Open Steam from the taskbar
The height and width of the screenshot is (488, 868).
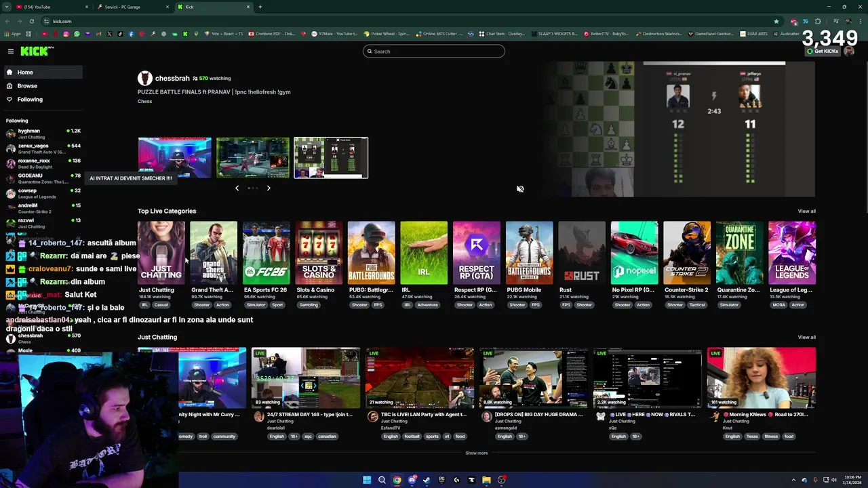427,480
